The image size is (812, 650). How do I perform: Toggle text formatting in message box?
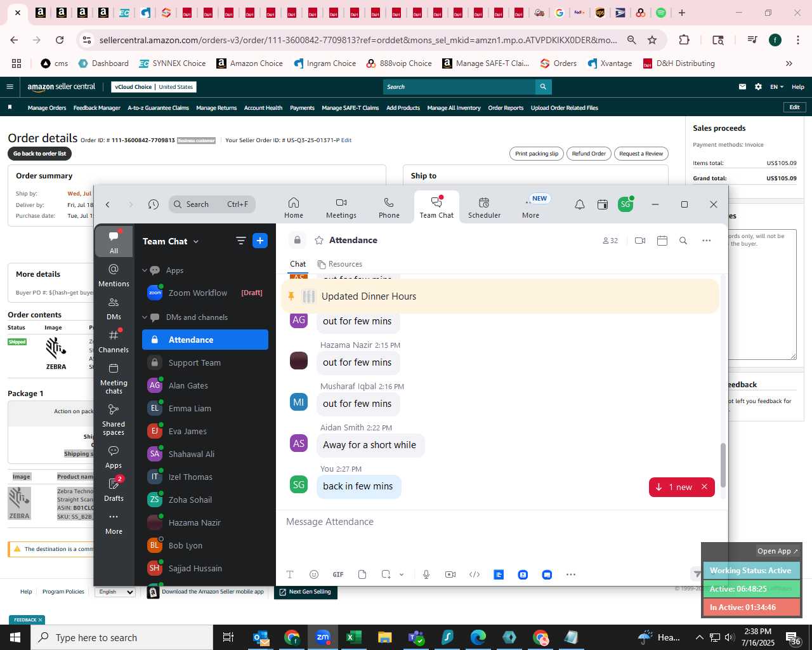pyautogui.click(x=290, y=574)
